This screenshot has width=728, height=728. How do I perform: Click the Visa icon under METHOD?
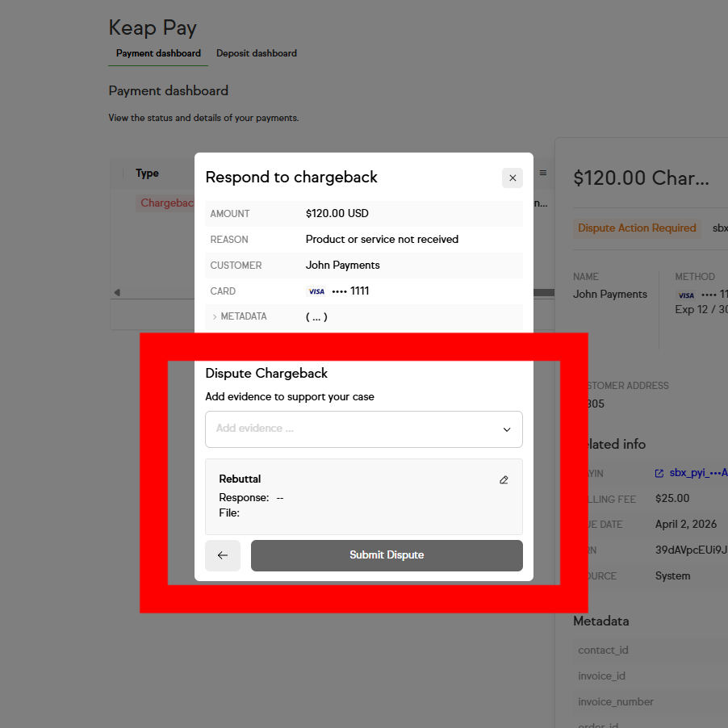coord(685,295)
